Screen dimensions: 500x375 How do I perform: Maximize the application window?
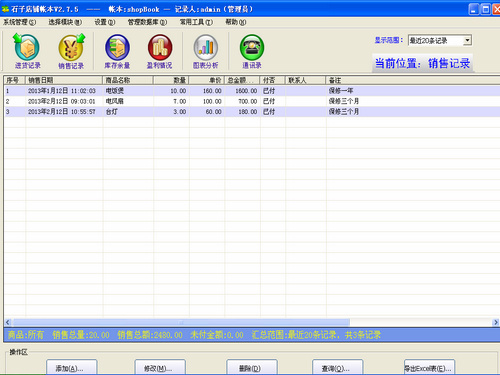pyautogui.click(x=486, y=9)
